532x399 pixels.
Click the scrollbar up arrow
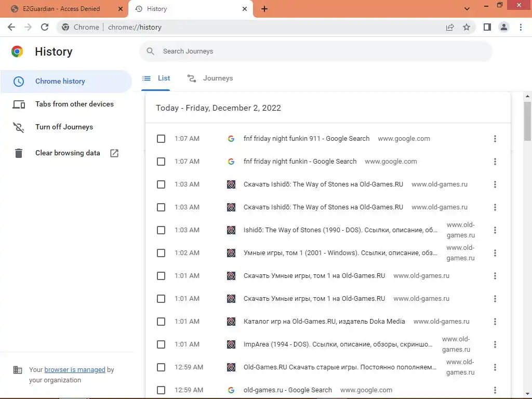click(x=527, y=96)
